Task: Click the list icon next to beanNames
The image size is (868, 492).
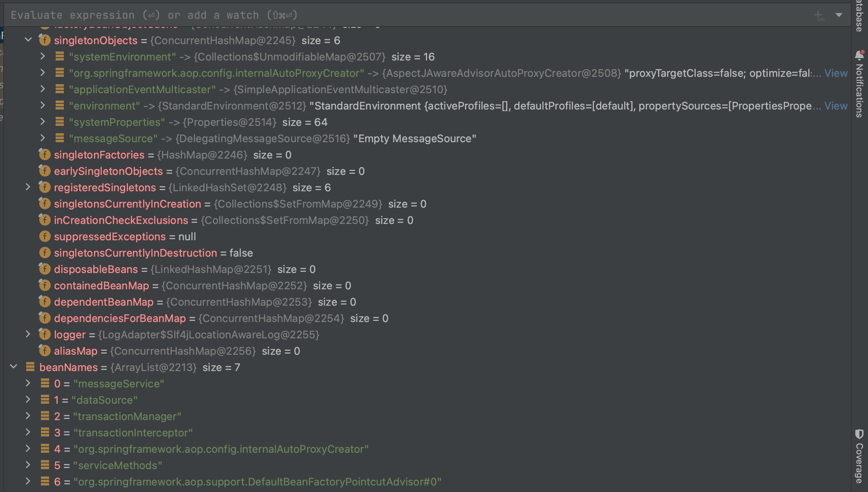Action: coord(30,367)
